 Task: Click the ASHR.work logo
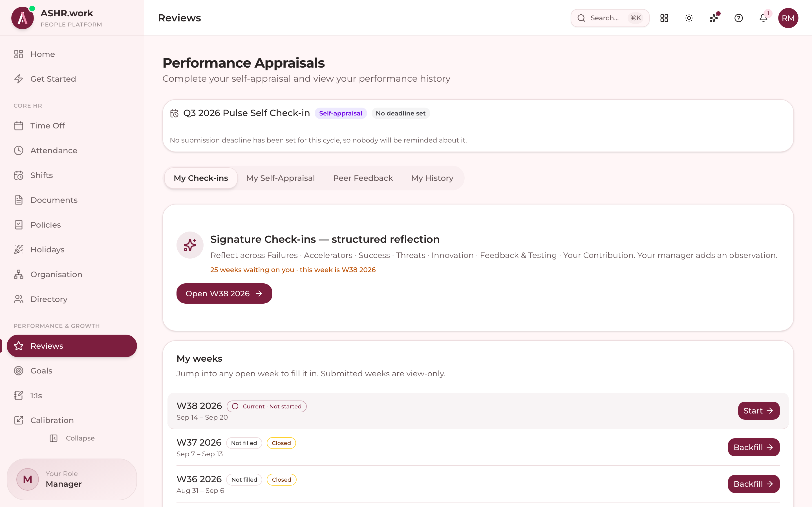pyautogui.click(x=23, y=18)
